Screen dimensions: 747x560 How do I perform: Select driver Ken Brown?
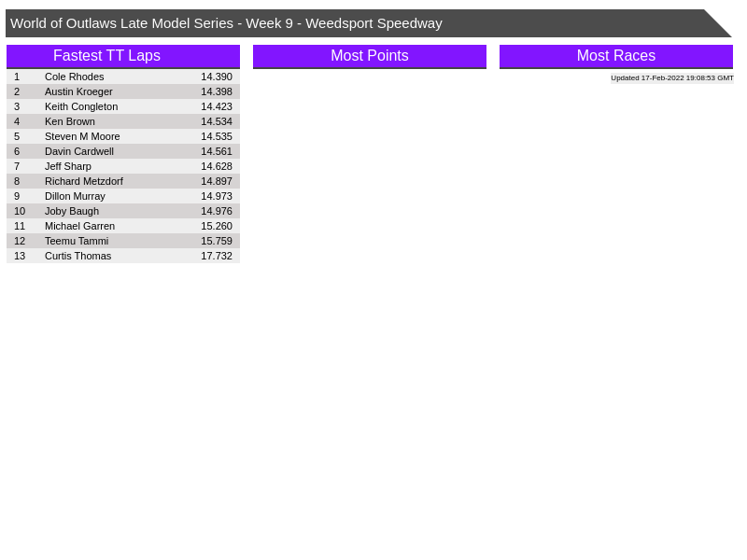tap(70, 121)
